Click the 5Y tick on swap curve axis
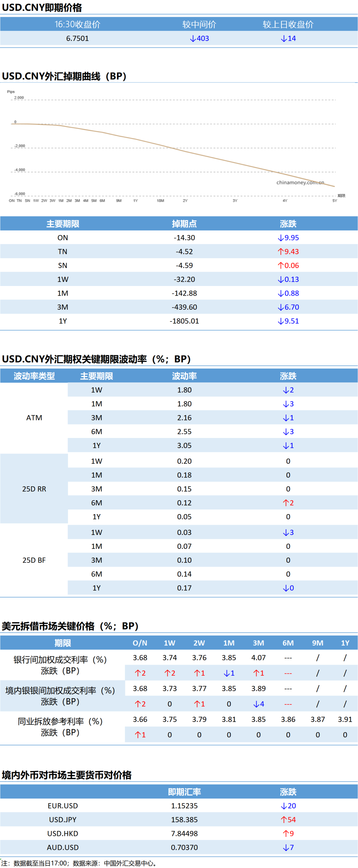This screenshot has height=868, width=358. coord(334,201)
